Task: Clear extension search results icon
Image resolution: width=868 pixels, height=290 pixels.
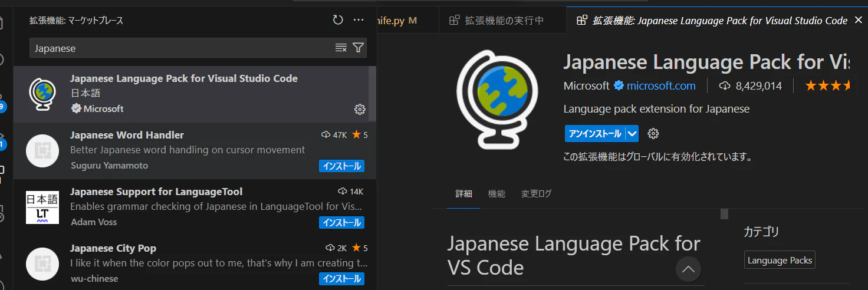Action: 341,48
